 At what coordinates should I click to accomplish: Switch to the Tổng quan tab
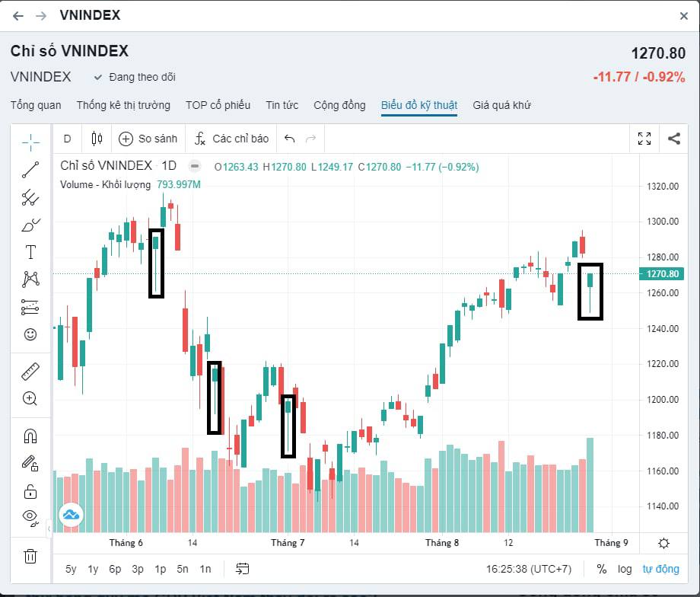point(36,105)
